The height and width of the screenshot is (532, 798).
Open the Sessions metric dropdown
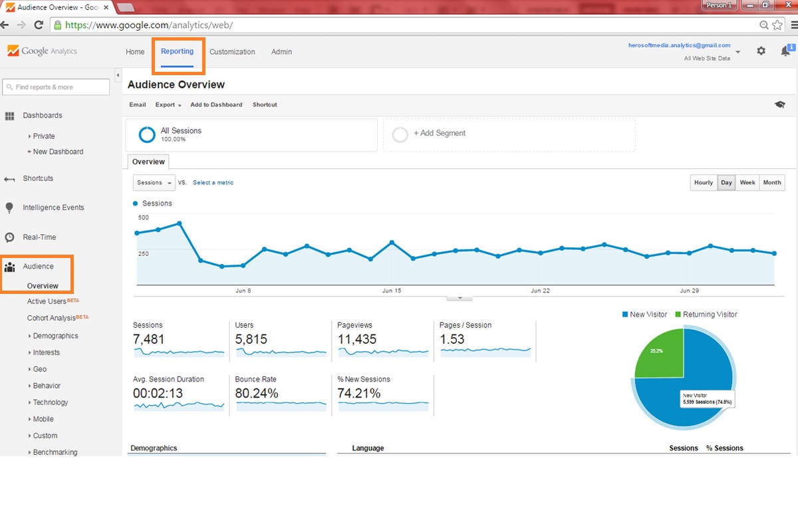click(154, 183)
